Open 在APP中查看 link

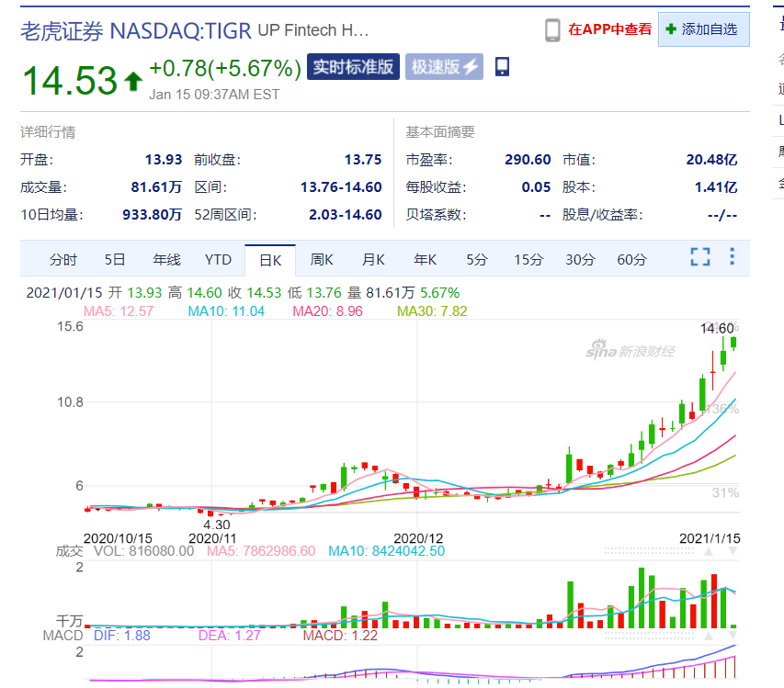point(610,29)
